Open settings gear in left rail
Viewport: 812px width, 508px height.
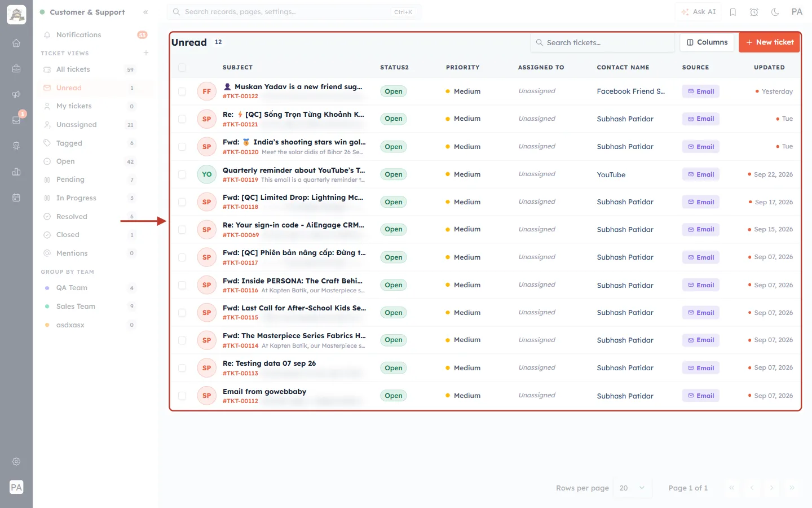tap(16, 461)
